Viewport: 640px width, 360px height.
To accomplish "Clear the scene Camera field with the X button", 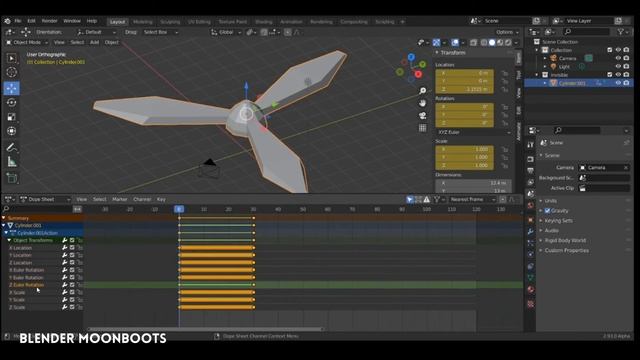I will click(x=625, y=167).
